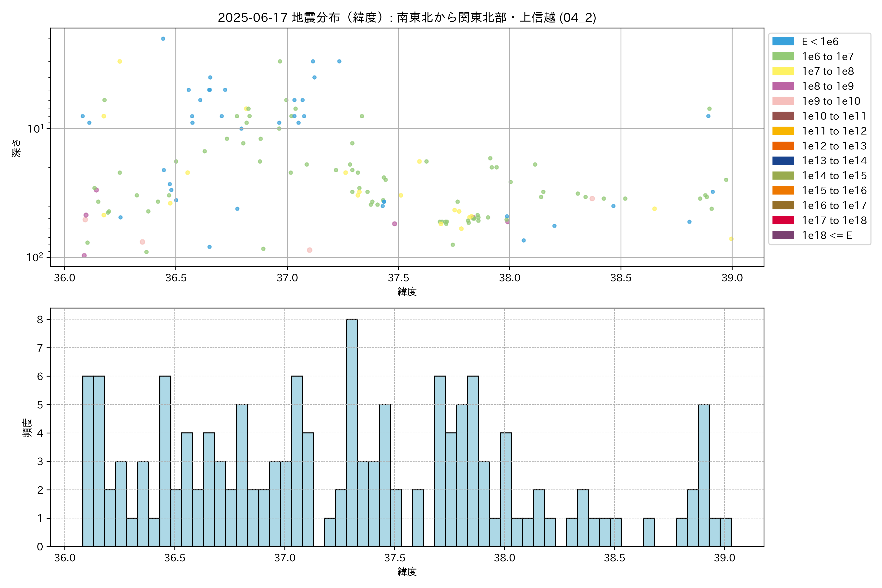Click the purple 1e8 to 1e9 legend swatch
The image size is (882, 588).
point(783,86)
